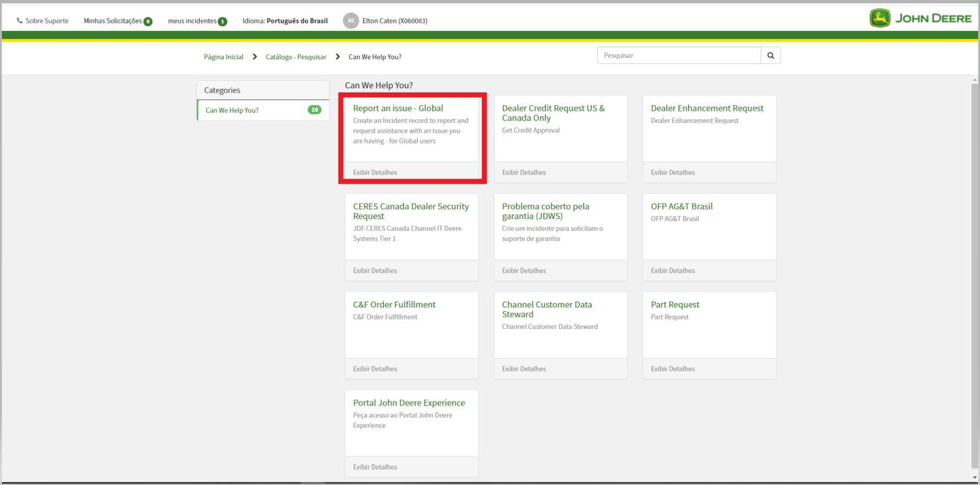This screenshot has width=980, height=485.
Task: Click the search magnifier button
Action: [x=771, y=55]
